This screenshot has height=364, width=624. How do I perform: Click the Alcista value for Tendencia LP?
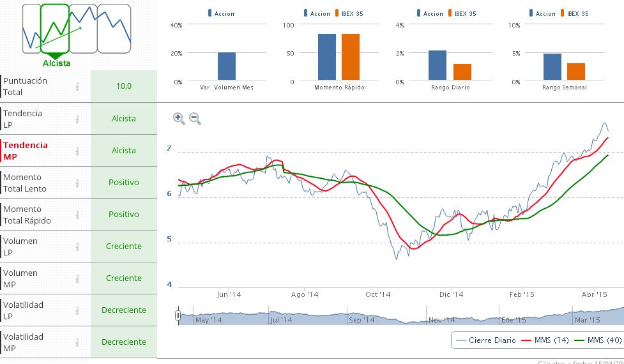click(x=124, y=119)
